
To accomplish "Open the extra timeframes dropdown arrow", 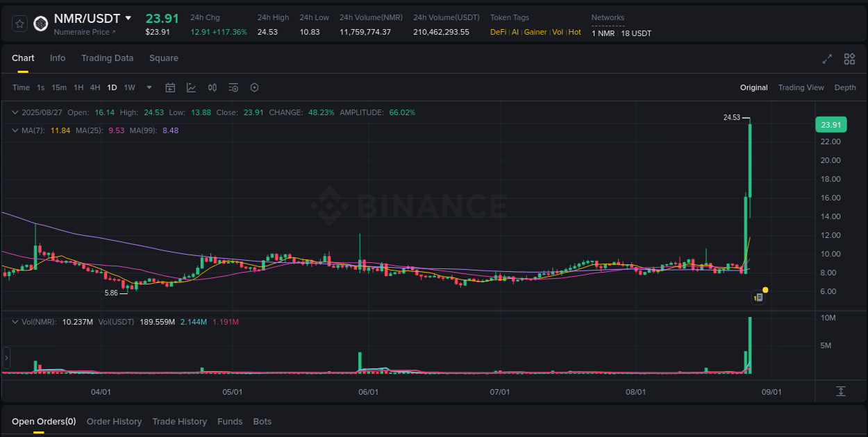I will tap(149, 87).
